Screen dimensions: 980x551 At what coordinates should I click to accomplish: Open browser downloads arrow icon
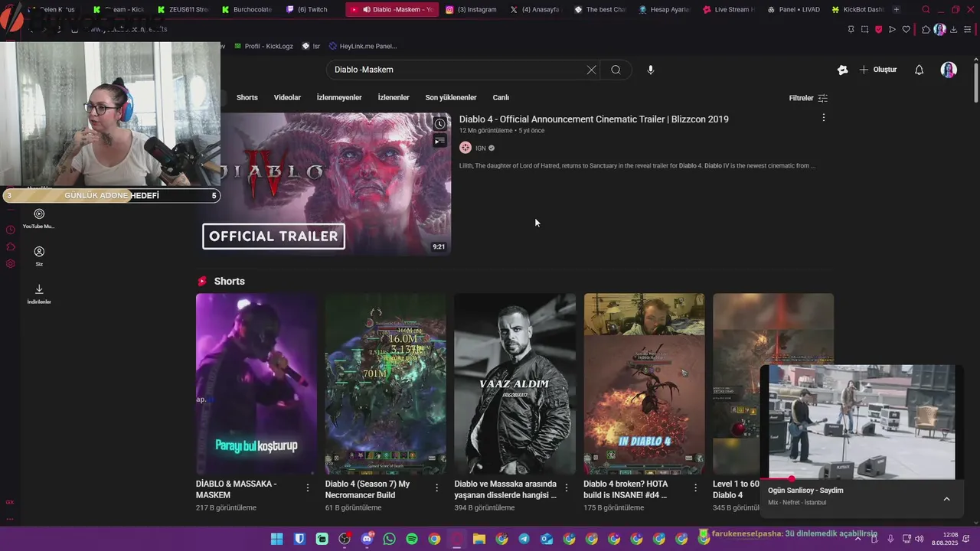coord(953,29)
